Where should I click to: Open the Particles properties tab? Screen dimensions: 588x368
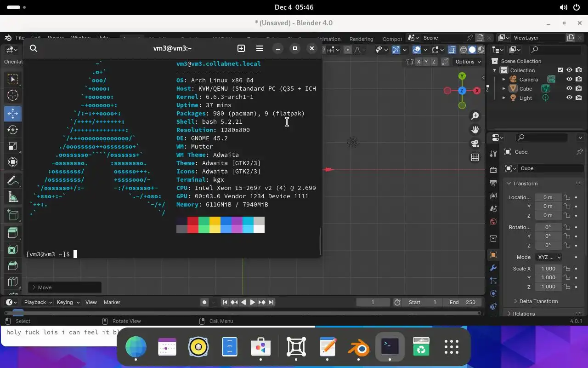493,280
